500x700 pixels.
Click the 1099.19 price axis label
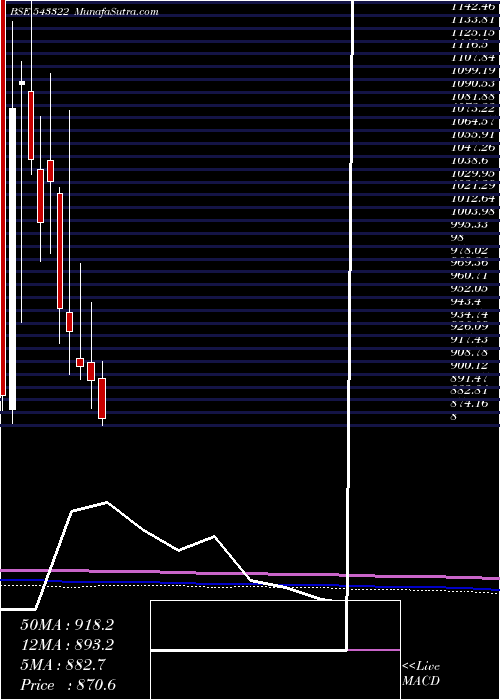click(472, 71)
